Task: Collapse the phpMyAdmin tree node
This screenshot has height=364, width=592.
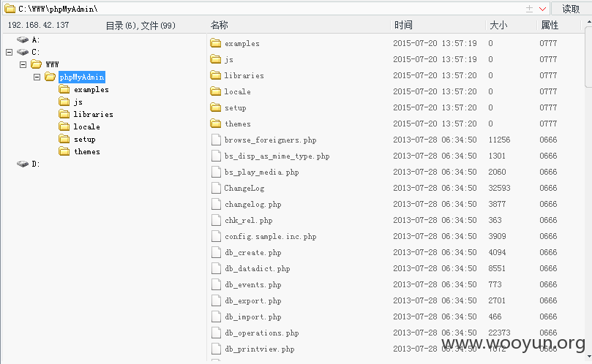Action: [x=37, y=77]
